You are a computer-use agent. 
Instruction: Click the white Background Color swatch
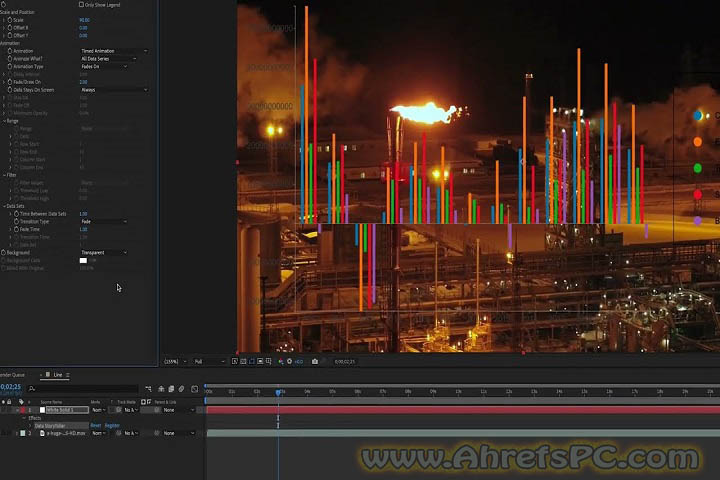pyautogui.click(x=83, y=260)
